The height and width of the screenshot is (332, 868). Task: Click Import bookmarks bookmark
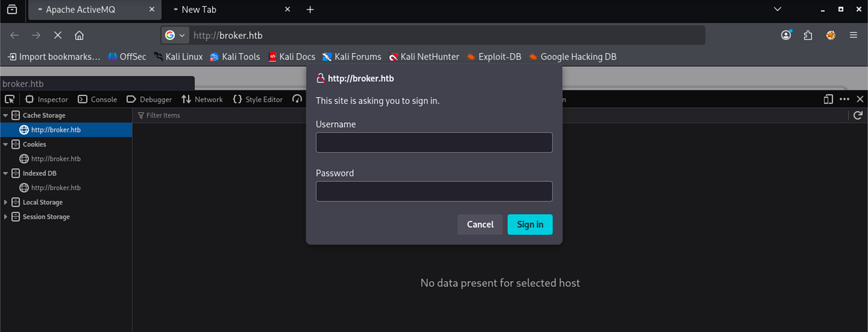pos(54,56)
